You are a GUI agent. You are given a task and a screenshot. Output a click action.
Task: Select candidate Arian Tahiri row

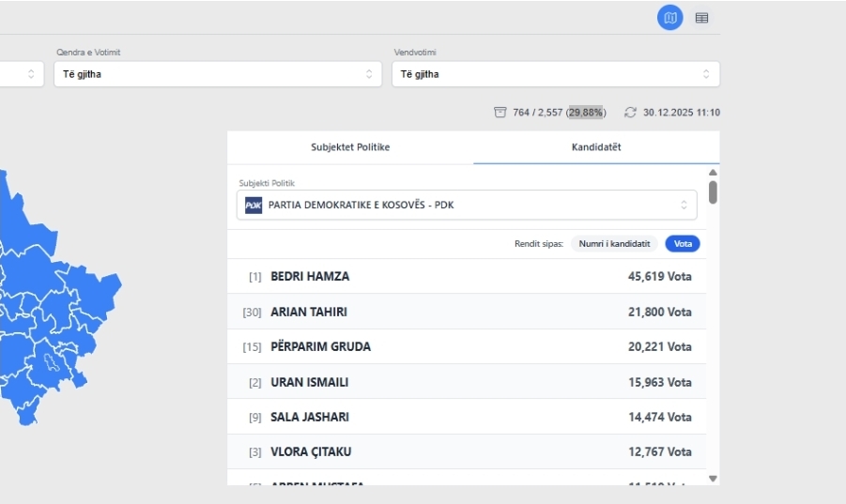point(467,312)
